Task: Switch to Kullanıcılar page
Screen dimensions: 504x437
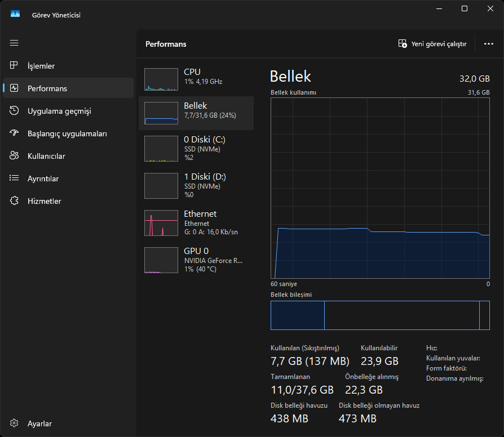Action: (x=68, y=156)
